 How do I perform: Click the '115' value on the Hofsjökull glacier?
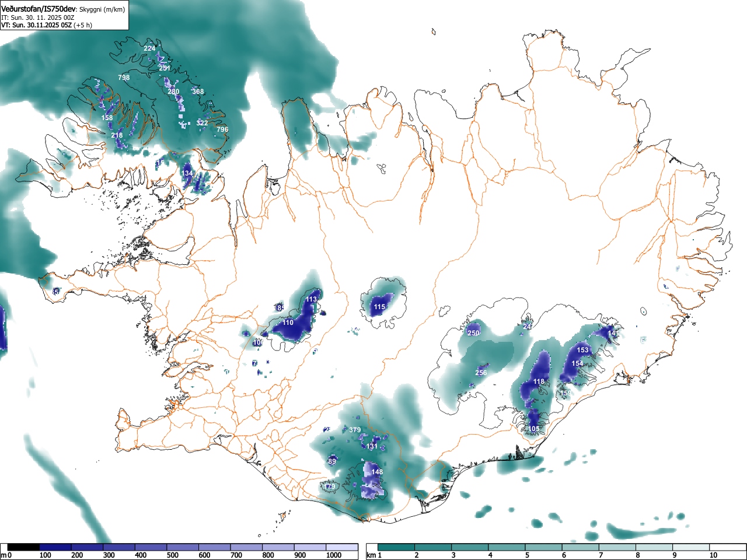(379, 307)
